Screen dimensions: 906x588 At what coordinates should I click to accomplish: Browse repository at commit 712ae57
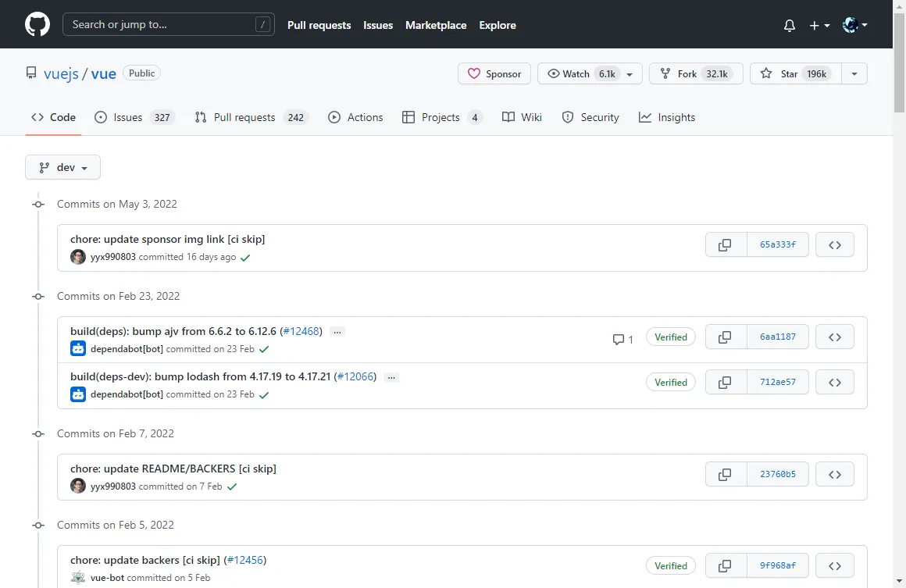click(834, 383)
